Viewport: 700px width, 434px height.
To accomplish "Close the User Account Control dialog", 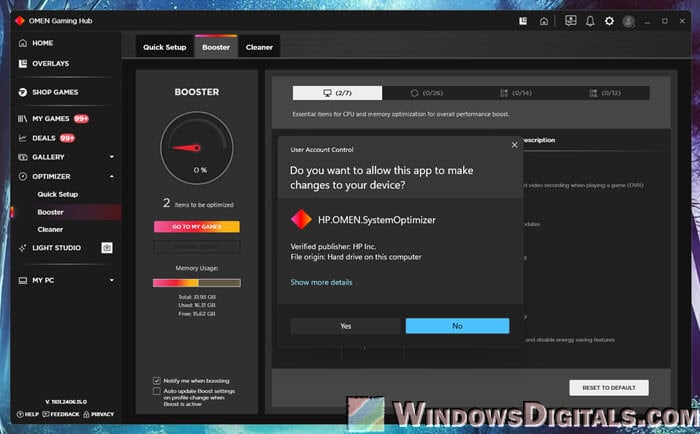I will pos(514,145).
